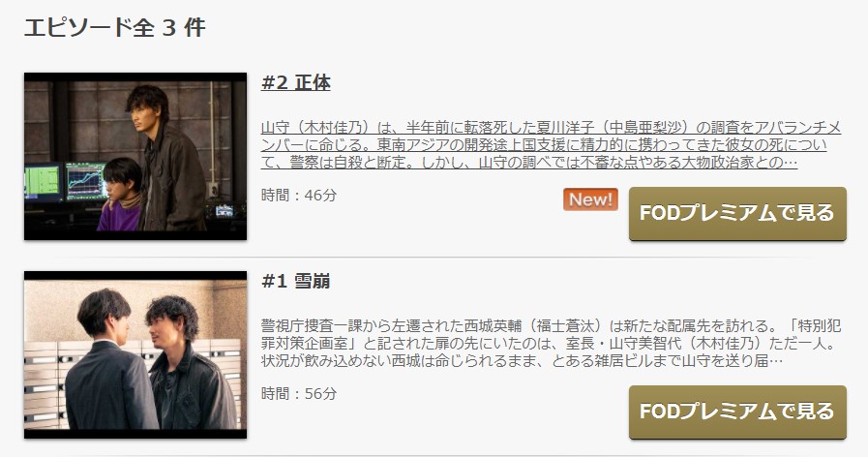This screenshot has height=457, width=868.
Task: Click the 時間：56分 duration label
Action: point(298,393)
